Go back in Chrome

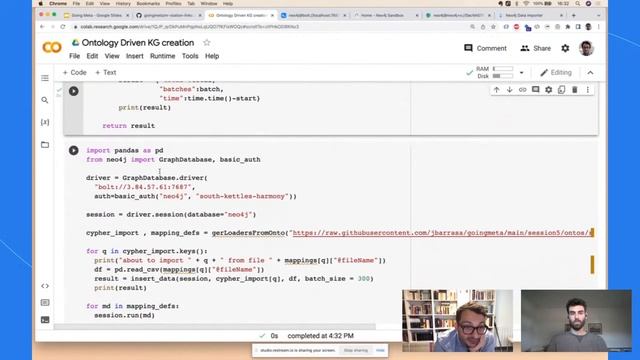click(42, 27)
